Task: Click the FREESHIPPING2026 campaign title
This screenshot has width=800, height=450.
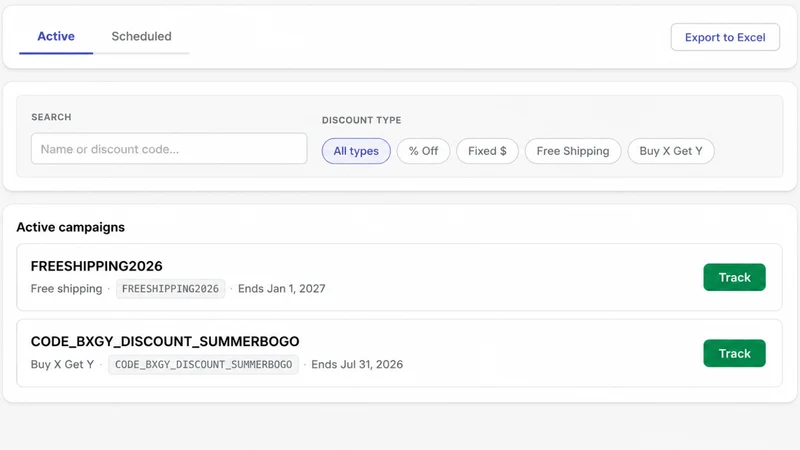Action: (96, 266)
